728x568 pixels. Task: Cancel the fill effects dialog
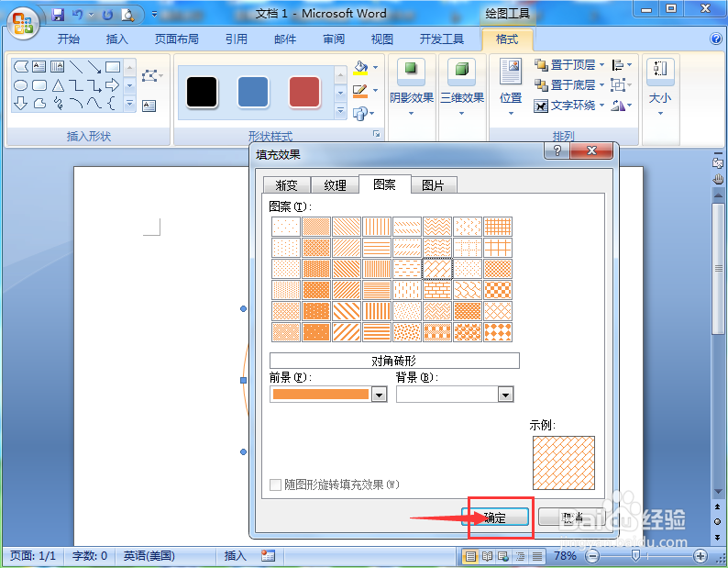(x=571, y=518)
